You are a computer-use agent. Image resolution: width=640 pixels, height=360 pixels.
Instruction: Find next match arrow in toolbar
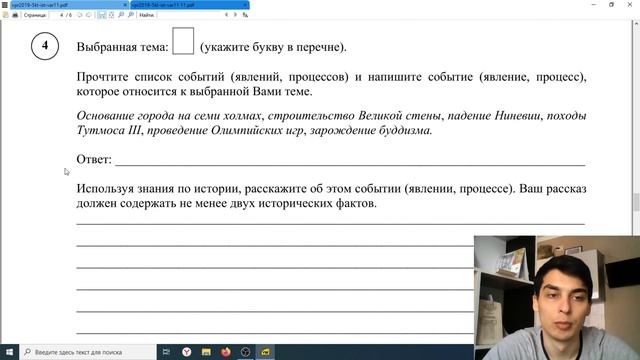236,15
